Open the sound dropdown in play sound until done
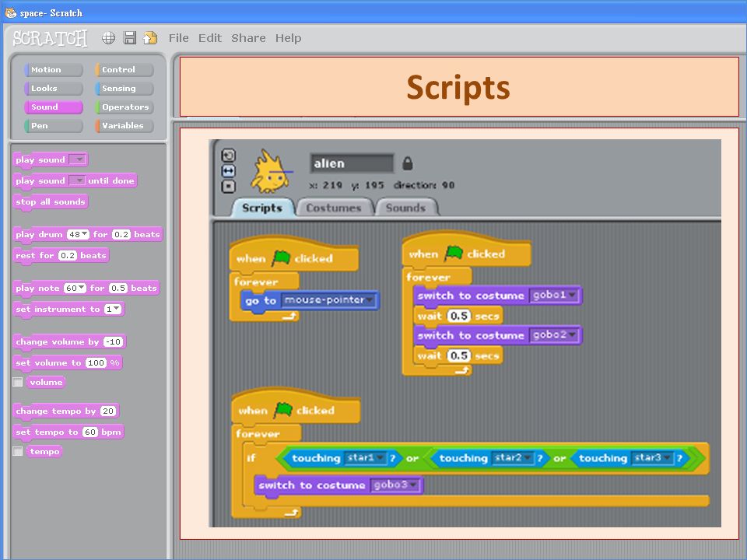 (x=77, y=180)
